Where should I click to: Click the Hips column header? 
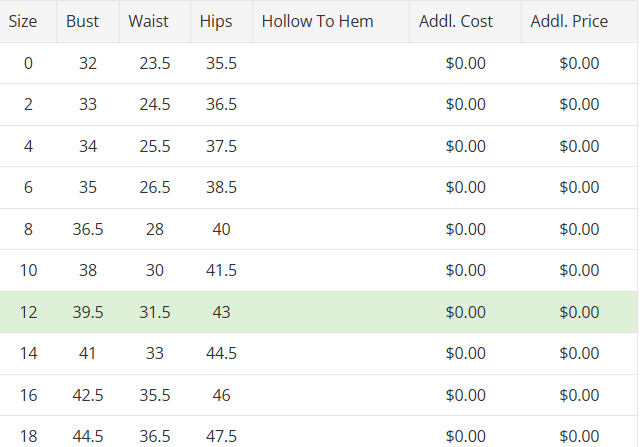(x=216, y=21)
